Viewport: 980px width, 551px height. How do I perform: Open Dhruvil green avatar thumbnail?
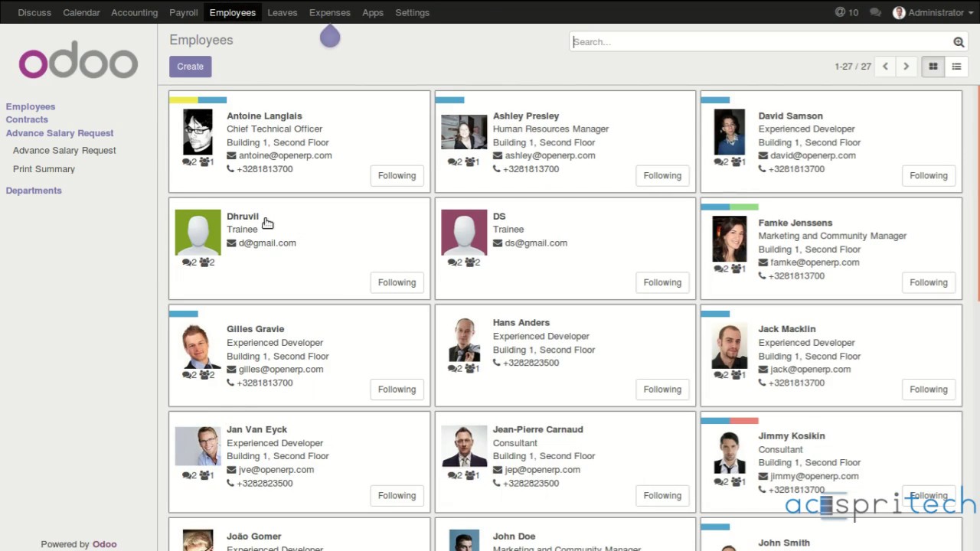(198, 232)
